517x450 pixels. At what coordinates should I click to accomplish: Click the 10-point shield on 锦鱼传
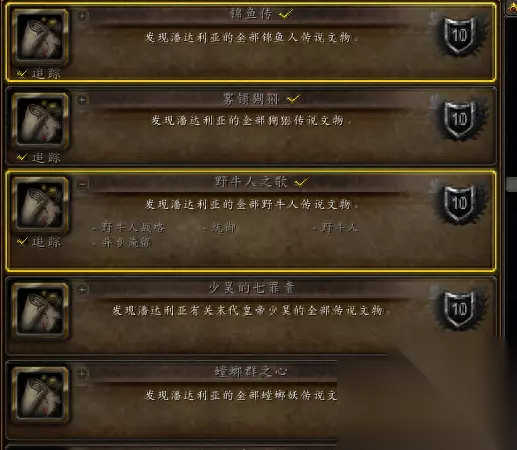459,36
